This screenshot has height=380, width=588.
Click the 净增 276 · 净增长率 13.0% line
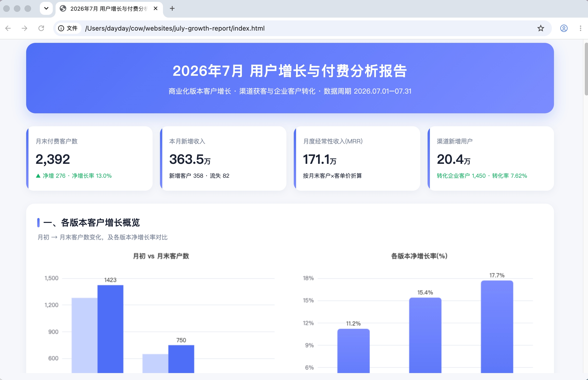click(74, 176)
